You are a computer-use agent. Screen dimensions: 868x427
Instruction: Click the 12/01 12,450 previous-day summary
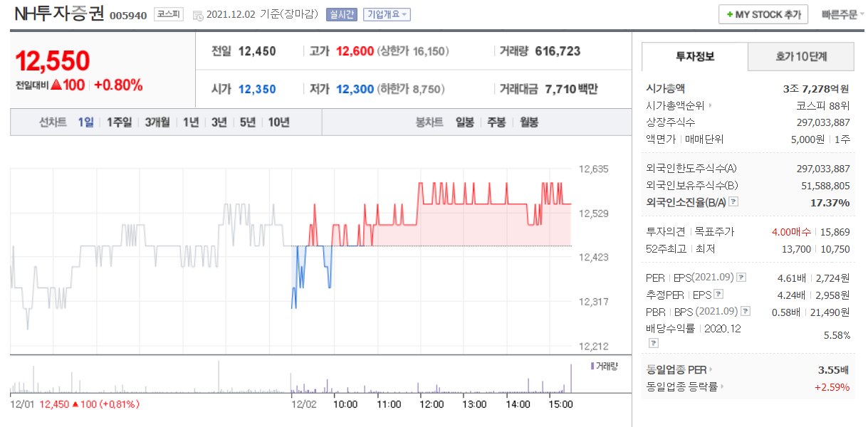(x=75, y=404)
